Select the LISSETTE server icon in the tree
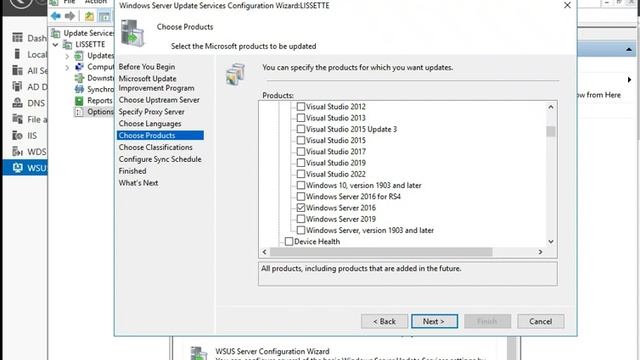This screenshot has height=360, width=640. 67,44
